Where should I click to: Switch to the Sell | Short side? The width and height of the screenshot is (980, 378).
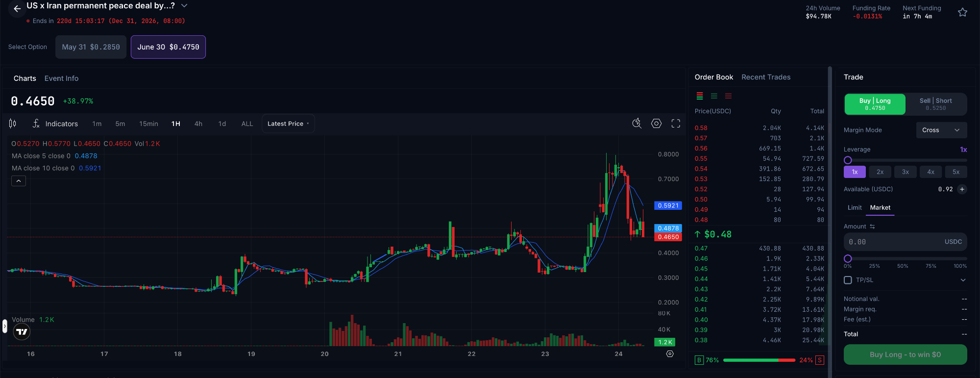(x=935, y=104)
